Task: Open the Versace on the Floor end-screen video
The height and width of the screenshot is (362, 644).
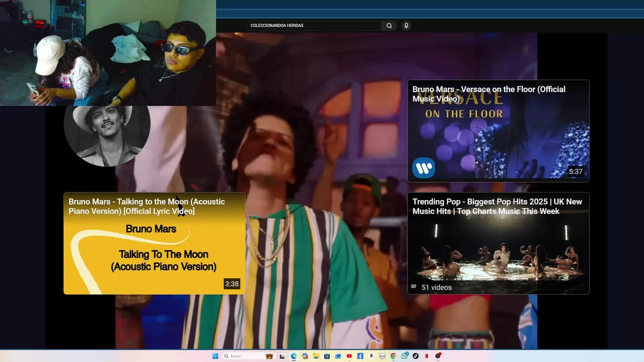Action: 498,131
